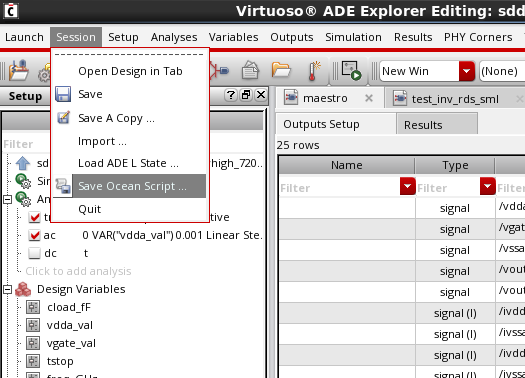Sort by Type column header
Image resolution: width=525 pixels, height=378 pixels.
coord(455,165)
